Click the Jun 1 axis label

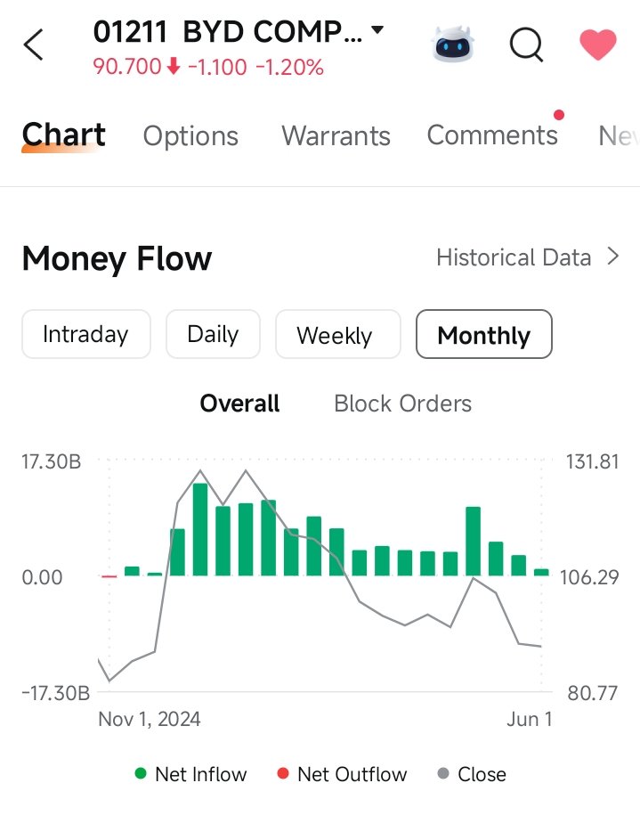point(530,719)
